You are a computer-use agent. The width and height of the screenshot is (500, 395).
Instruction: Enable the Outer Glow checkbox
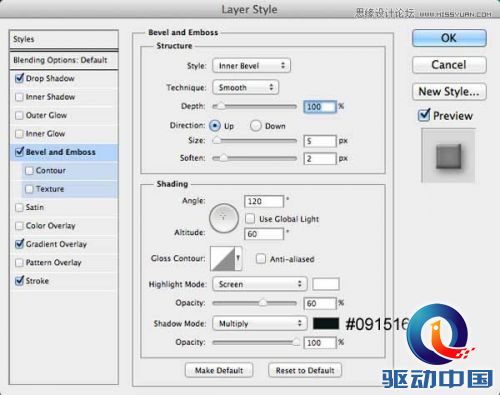pyautogui.click(x=19, y=115)
